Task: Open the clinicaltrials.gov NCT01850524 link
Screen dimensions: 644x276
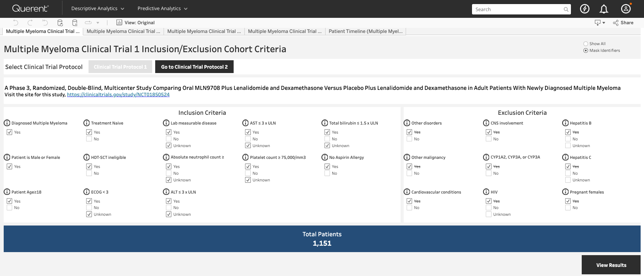Action: [118, 95]
